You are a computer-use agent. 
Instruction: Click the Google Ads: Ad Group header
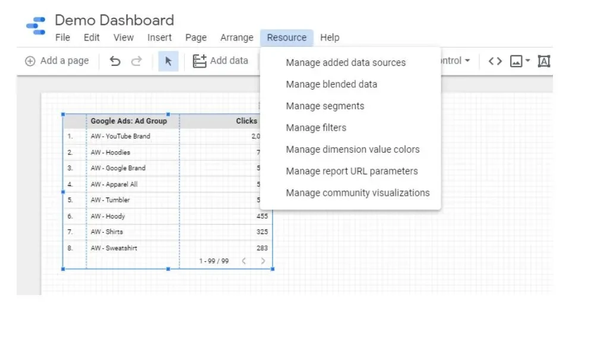coord(129,121)
